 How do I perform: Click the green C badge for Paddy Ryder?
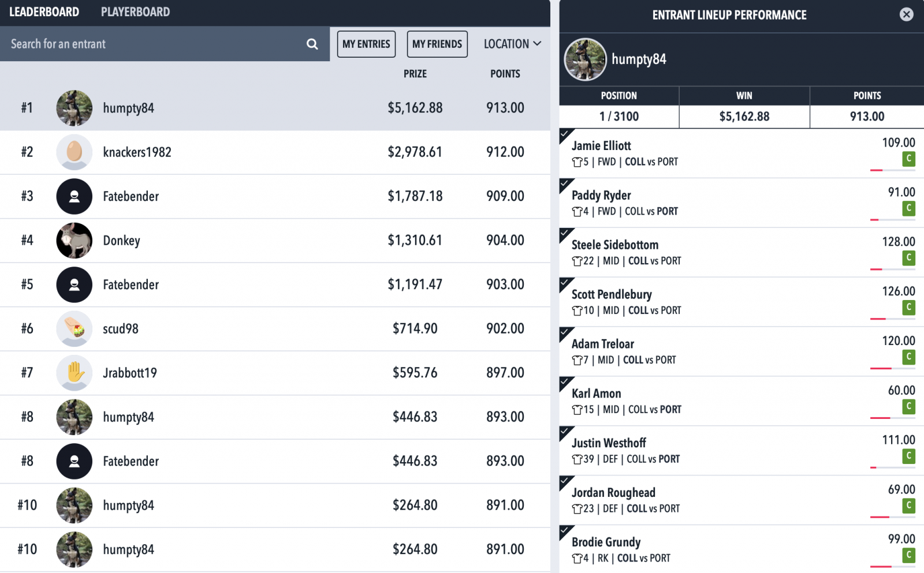908,208
